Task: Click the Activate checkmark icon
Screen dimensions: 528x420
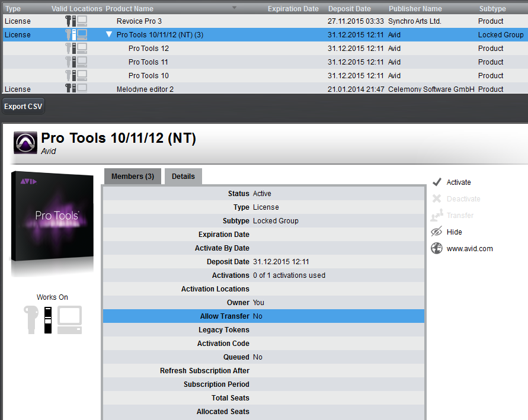Action: coord(437,182)
